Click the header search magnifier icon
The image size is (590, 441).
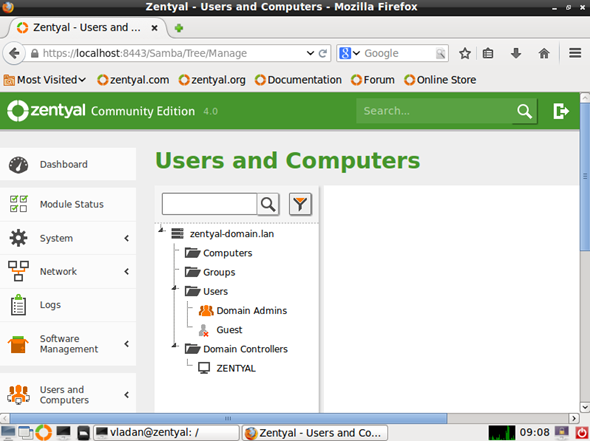tap(525, 111)
